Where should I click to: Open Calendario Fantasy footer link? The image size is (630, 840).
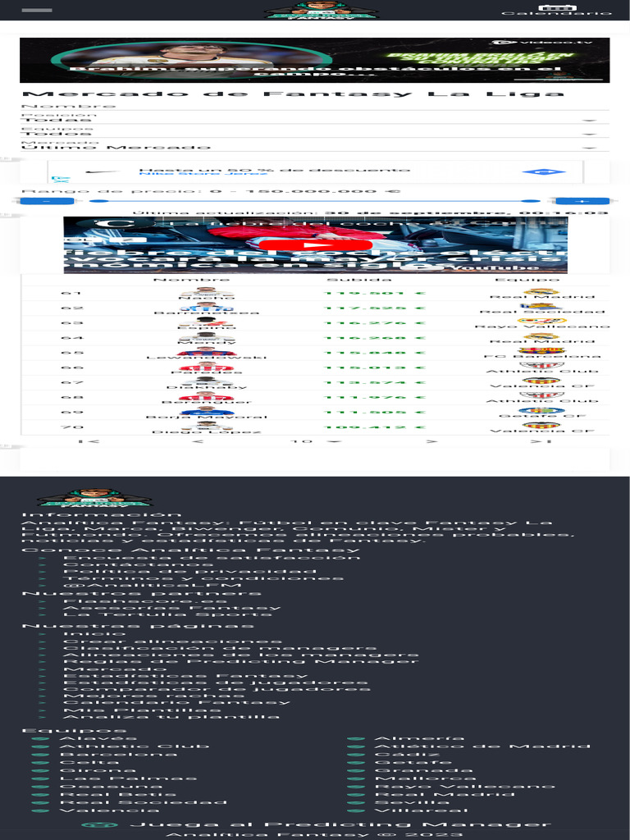pos(176,702)
